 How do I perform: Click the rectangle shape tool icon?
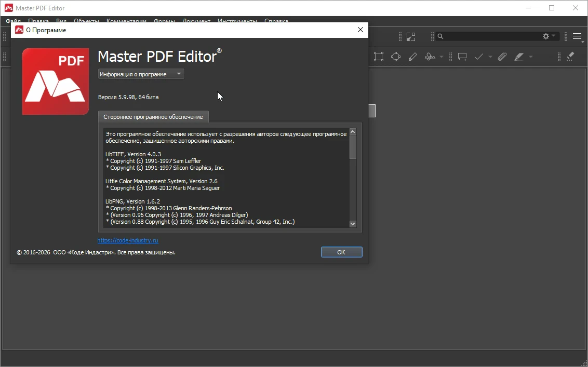[379, 57]
